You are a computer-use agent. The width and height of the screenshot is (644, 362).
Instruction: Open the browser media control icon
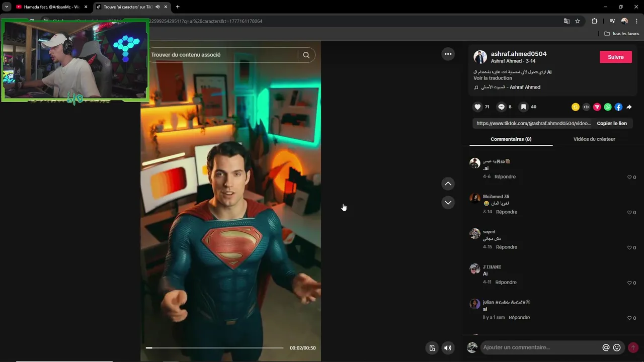click(x=612, y=21)
